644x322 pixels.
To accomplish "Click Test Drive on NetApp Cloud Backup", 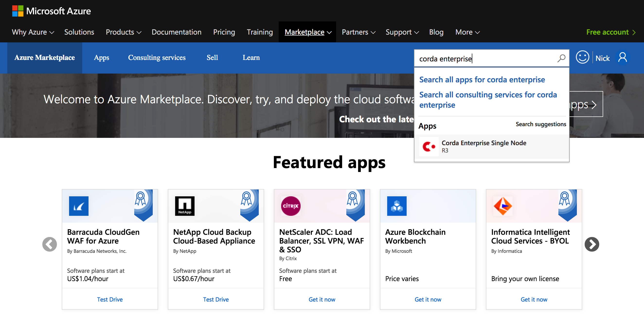I will point(216,299).
